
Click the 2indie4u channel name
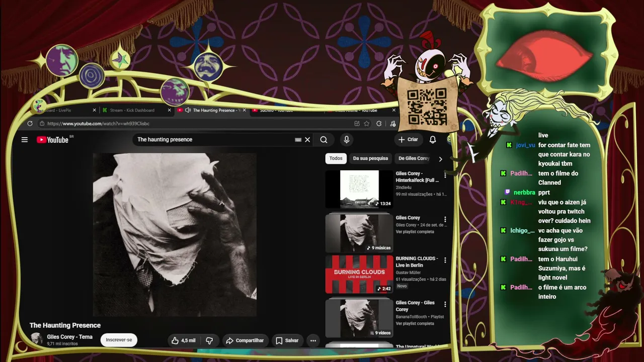coord(404,188)
